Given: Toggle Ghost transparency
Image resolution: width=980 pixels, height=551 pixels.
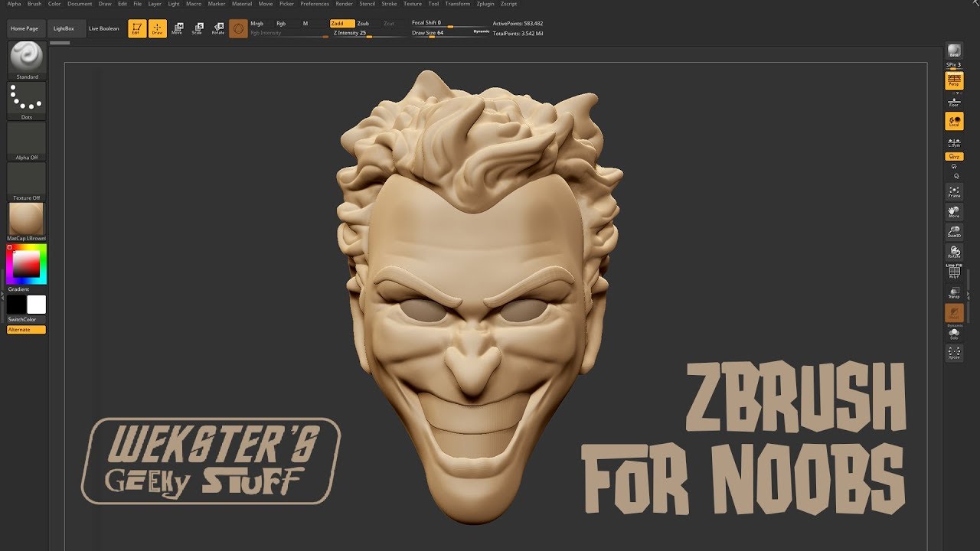Looking at the screenshot, I should (x=954, y=312).
